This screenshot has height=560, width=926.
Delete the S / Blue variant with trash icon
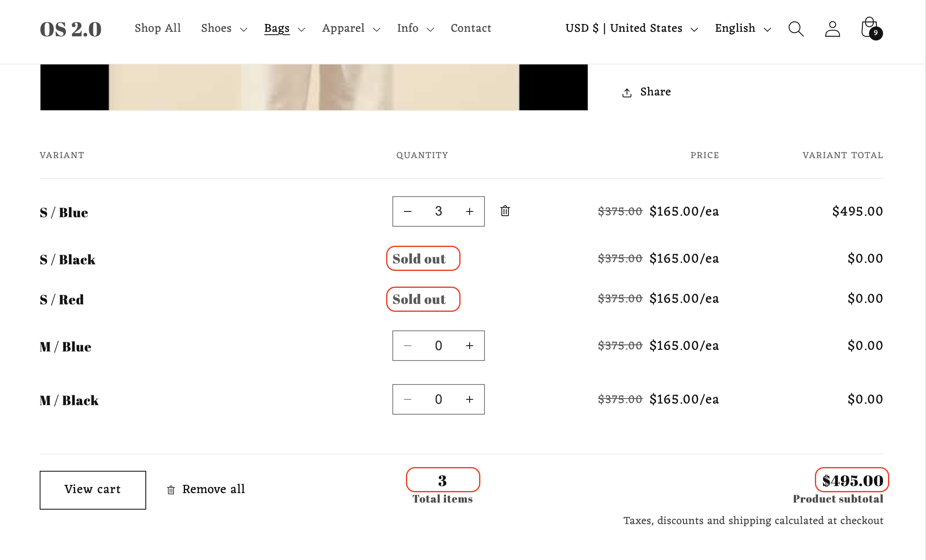[505, 211]
